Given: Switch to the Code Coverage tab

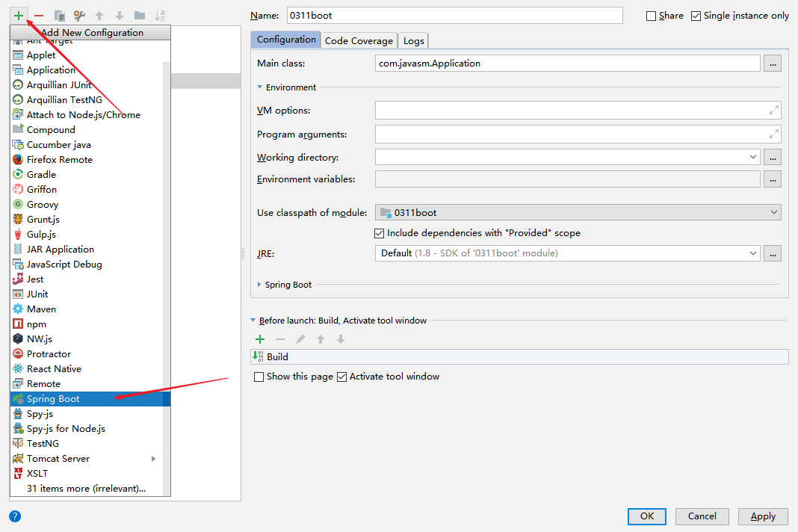Looking at the screenshot, I should coord(359,41).
